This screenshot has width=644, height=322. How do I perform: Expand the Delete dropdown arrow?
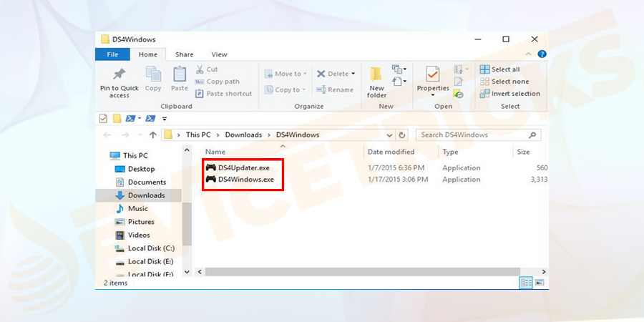[x=353, y=74]
